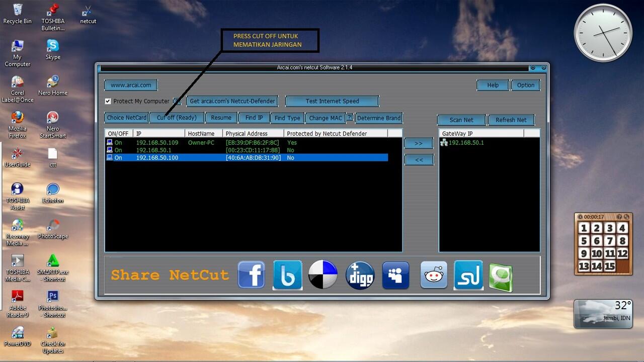Click the Resume button

coord(221,118)
